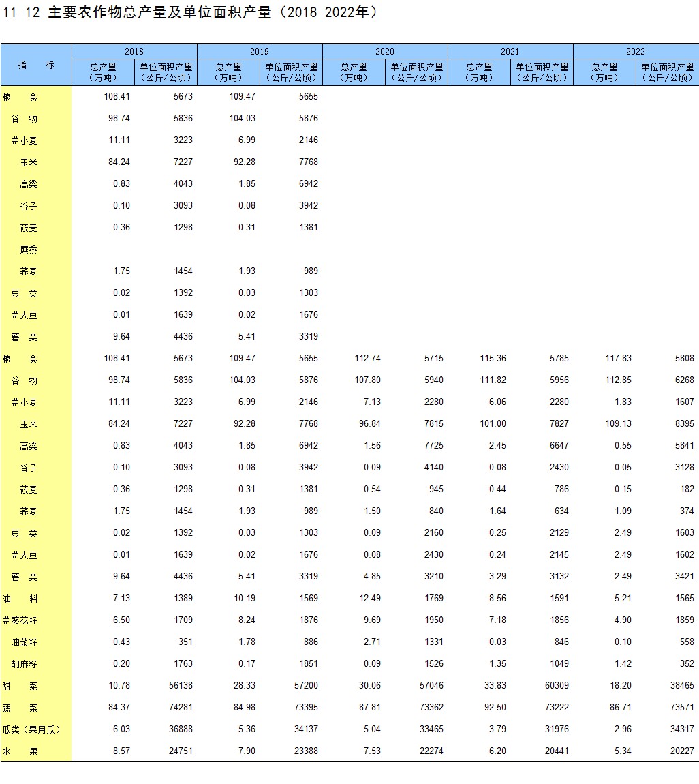Select the 2020 year column header

click(x=385, y=52)
